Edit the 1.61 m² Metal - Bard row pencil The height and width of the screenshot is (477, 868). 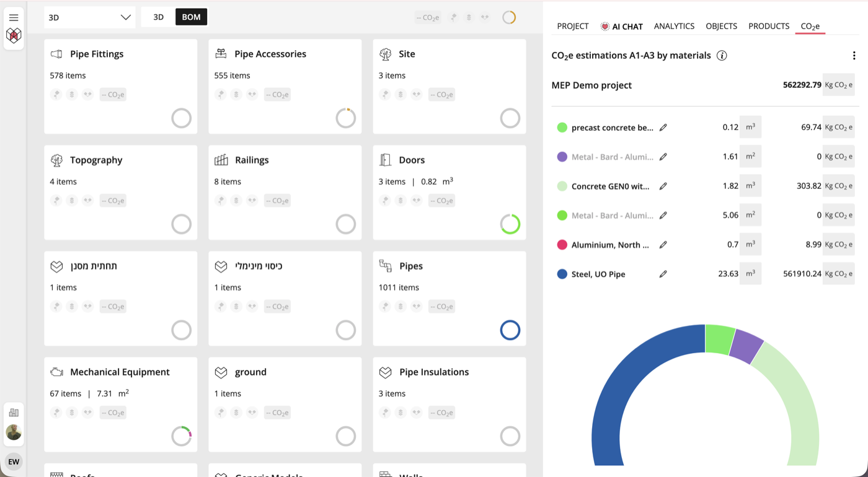tap(663, 157)
